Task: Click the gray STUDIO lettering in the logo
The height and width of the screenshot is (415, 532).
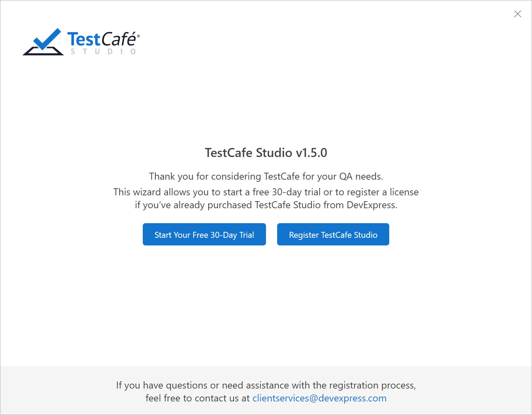Action: [103, 52]
